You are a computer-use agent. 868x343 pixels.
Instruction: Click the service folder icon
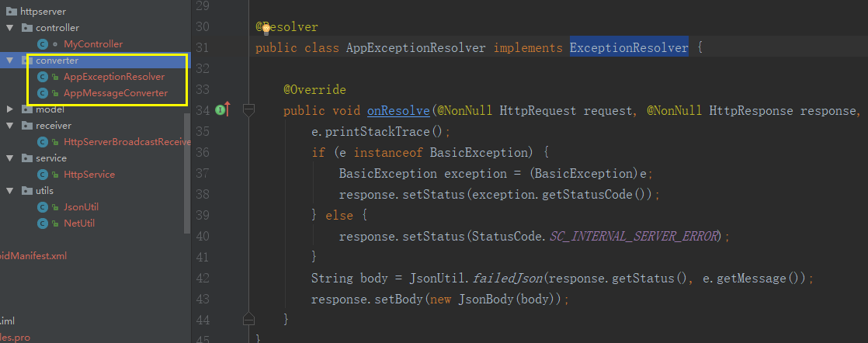(x=27, y=158)
